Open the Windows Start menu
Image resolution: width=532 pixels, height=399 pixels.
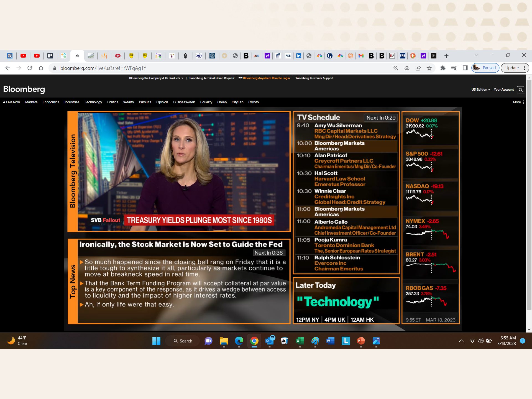click(x=156, y=341)
